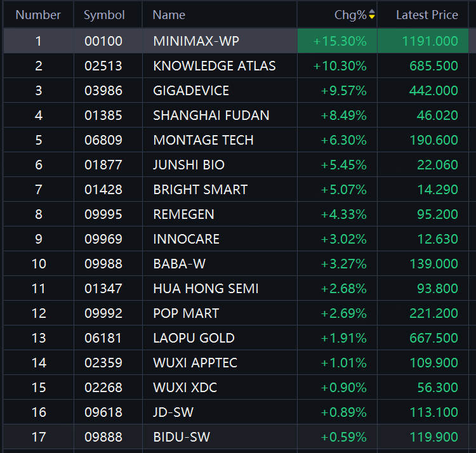The height and width of the screenshot is (453, 476).
Task: Click symbol code 06809
Action: [x=103, y=140]
